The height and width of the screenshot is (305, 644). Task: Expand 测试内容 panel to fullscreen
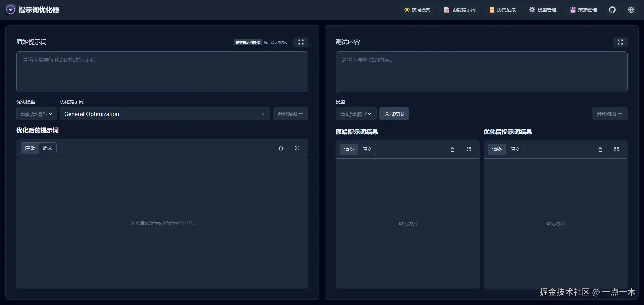point(620,42)
